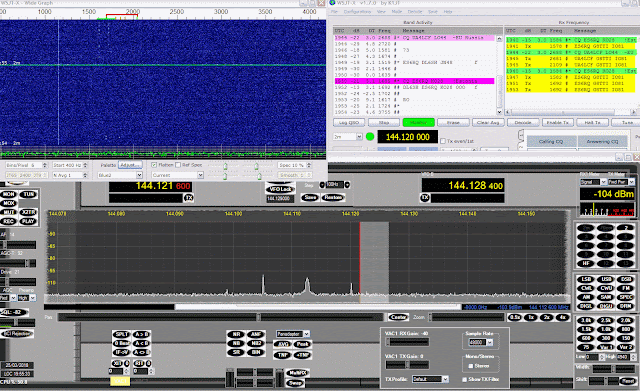Image resolution: width=640 pixels, height=391 pixels.
Task: Open the Preamp High dropdown
Action: point(32,298)
